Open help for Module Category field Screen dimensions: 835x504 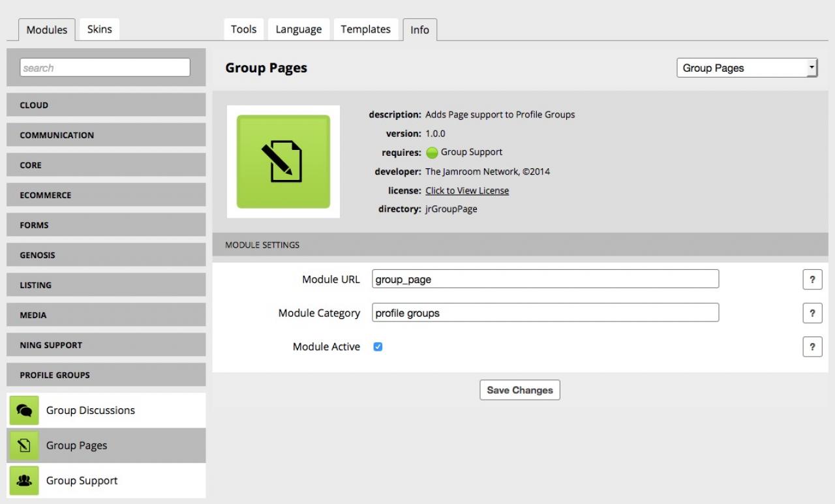coord(812,314)
